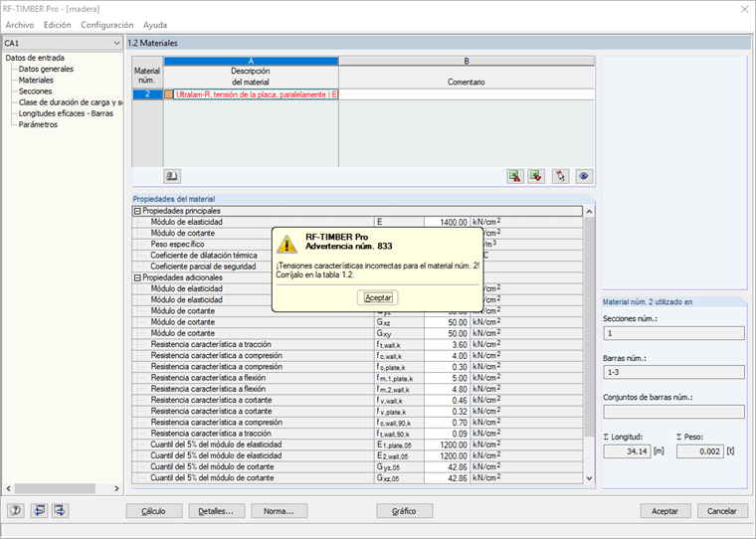Click fc,wall,90,k value 0.70
The height and width of the screenshot is (539, 756).
point(447,423)
